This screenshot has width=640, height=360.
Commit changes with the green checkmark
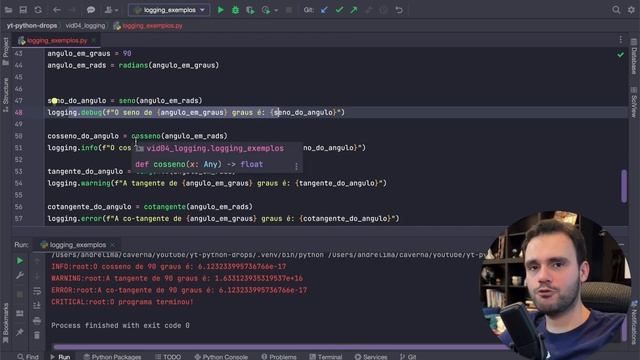tap(339, 10)
